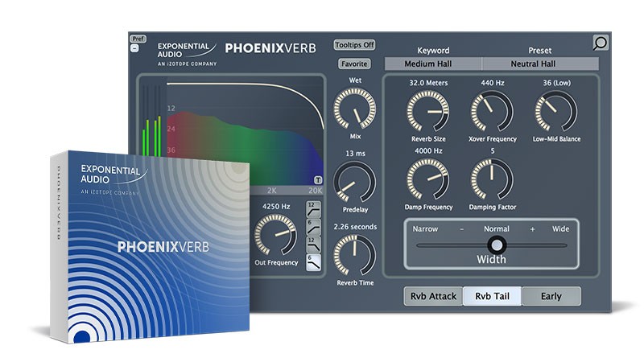
Task: Click the Damping Factor knob
Action: click(x=492, y=179)
